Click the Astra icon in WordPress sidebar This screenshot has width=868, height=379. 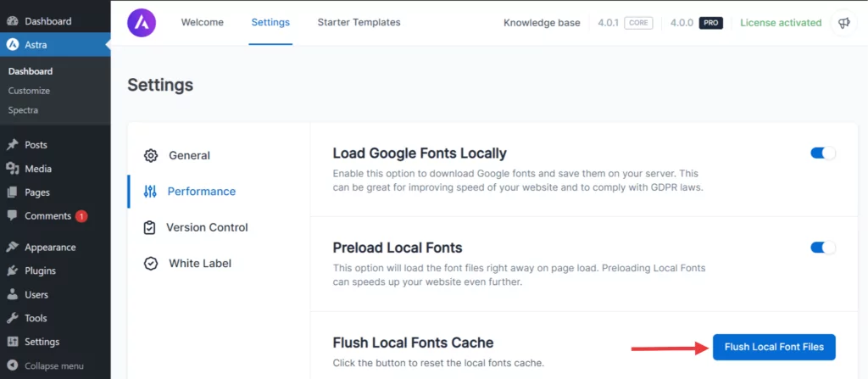tap(12, 45)
